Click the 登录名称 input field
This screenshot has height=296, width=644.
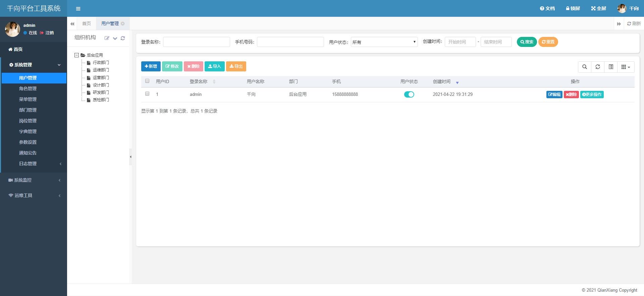coord(196,42)
